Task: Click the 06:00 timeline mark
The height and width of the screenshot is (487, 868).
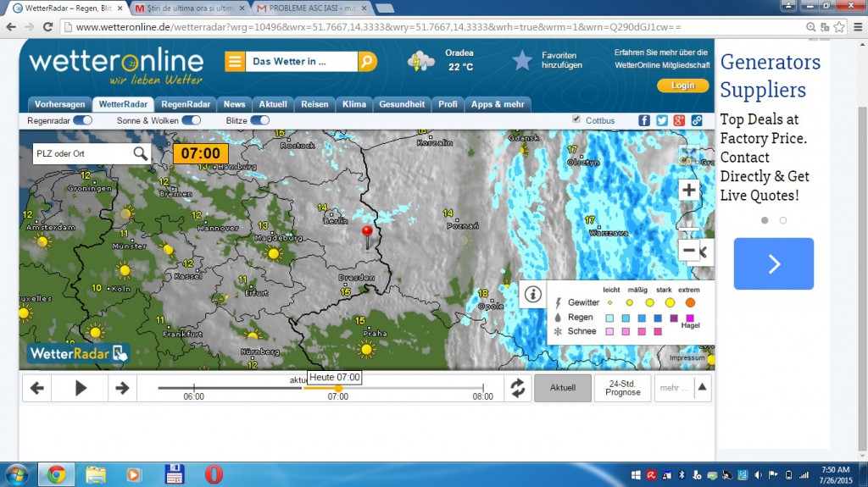Action: [194, 396]
